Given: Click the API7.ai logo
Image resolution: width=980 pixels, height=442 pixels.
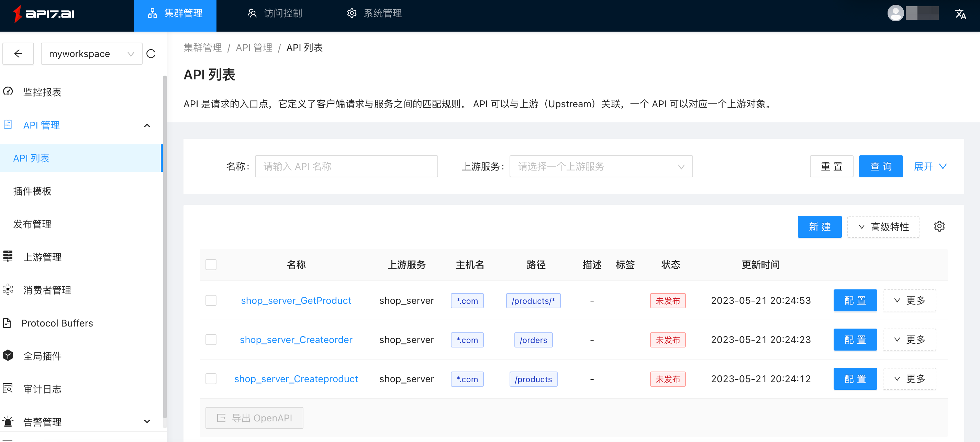Looking at the screenshot, I should pyautogui.click(x=44, y=14).
